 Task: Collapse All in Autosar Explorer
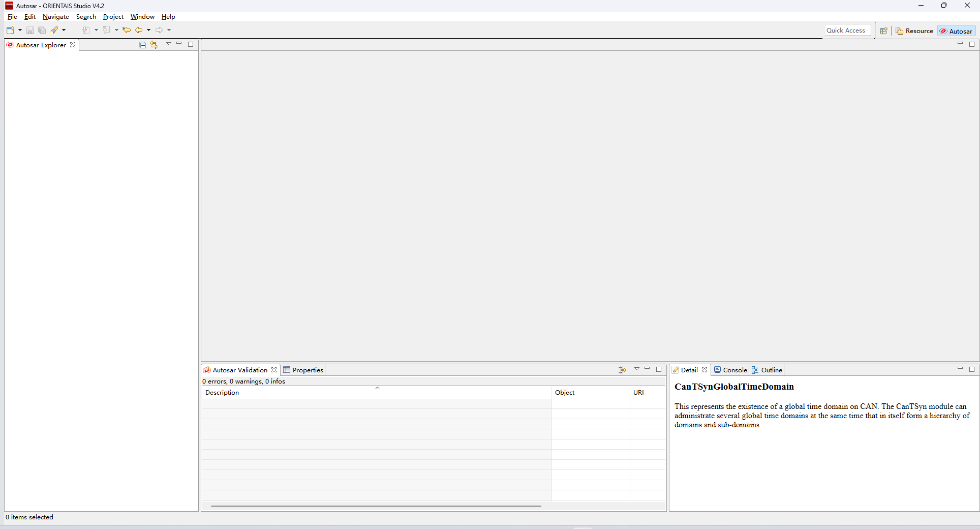point(143,45)
